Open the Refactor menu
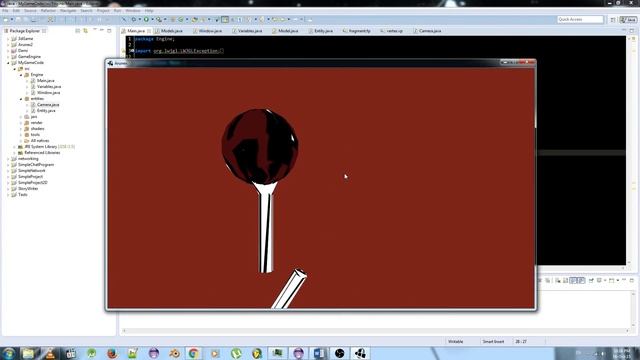The width and height of the screenshot is (640, 360). pyautogui.click(x=48, y=11)
